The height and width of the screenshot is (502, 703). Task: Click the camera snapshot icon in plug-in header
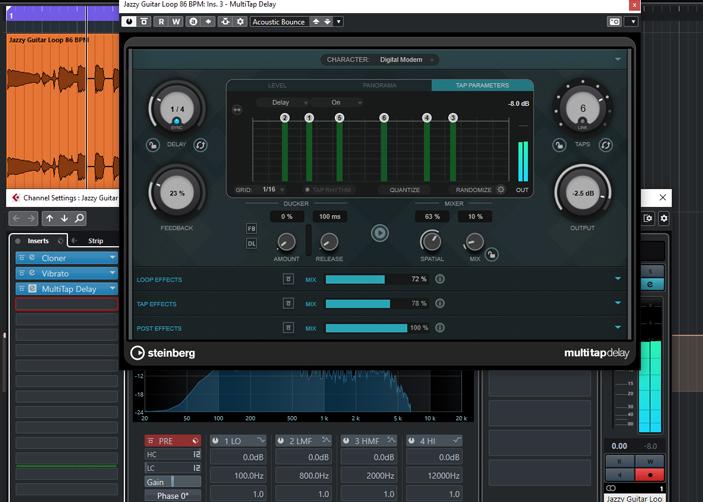click(614, 21)
